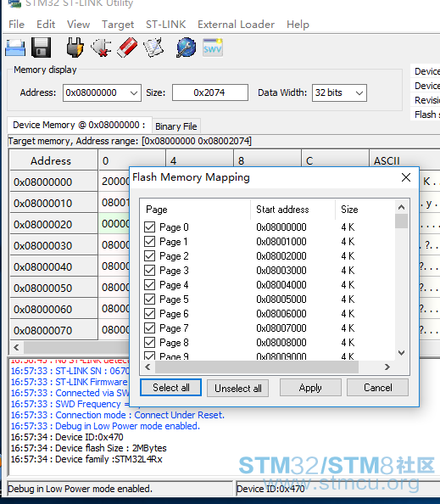Uncheck the Page 4 checkbox
The width and height of the screenshot is (440, 504).
pos(150,285)
